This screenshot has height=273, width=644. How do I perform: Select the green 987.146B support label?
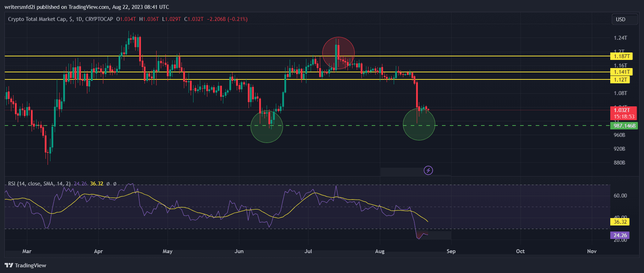point(624,126)
